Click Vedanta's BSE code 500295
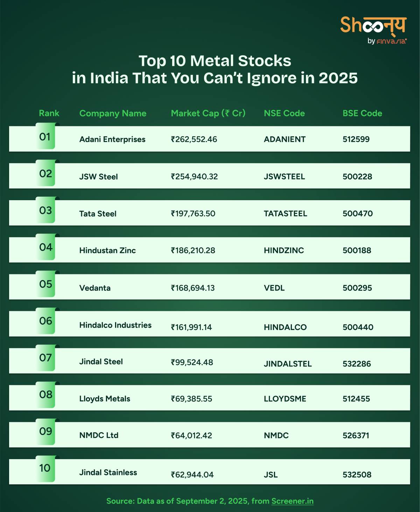The width and height of the screenshot is (420, 512). (x=357, y=288)
